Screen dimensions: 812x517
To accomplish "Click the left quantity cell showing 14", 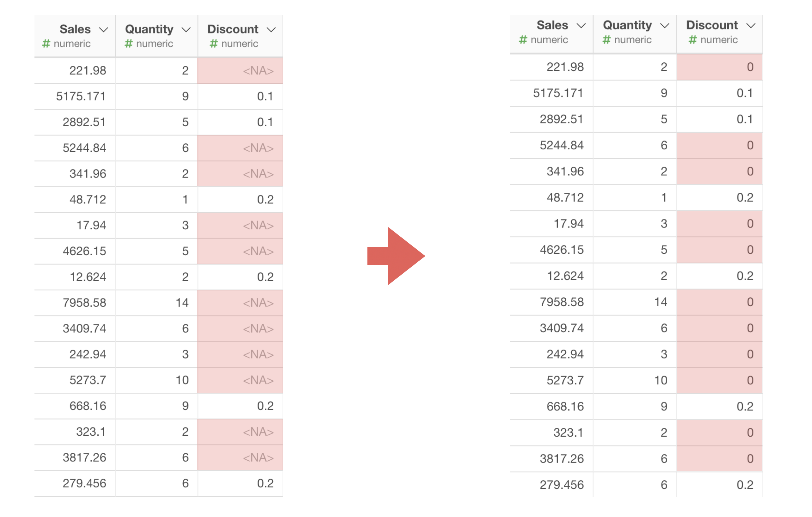I will (x=182, y=303).
